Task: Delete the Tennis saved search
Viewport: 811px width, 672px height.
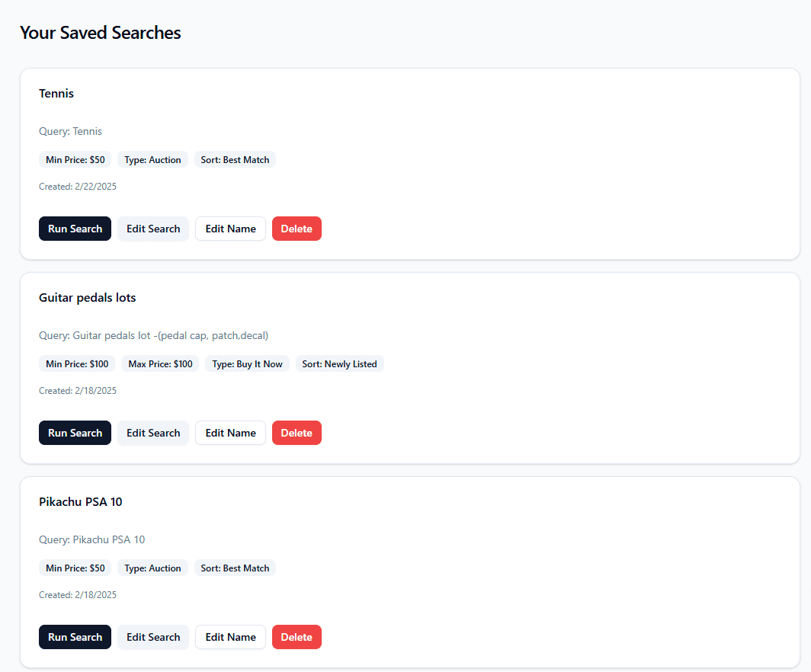Action: [x=297, y=228]
